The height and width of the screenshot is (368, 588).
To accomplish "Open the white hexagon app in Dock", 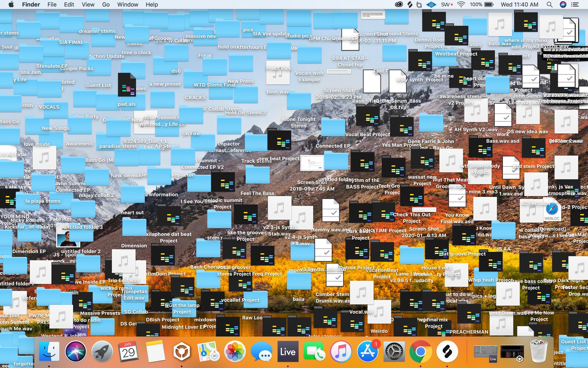I will click(182, 351).
